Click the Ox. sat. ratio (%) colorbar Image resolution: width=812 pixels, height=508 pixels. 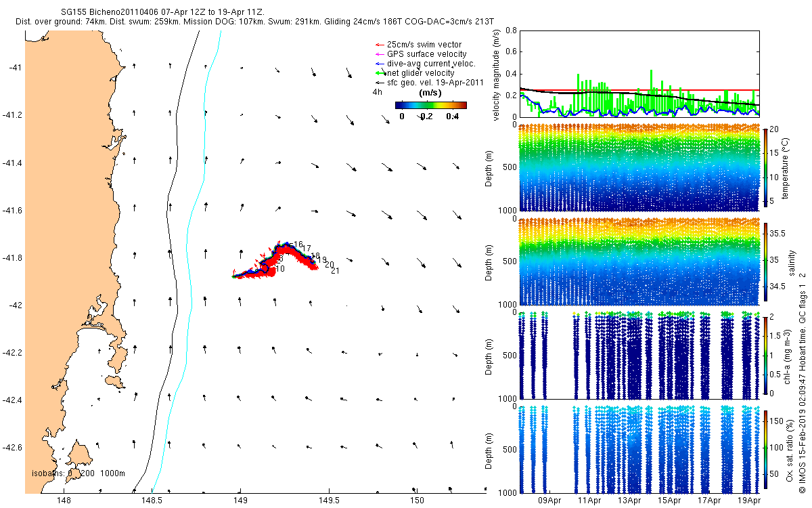pos(766,448)
